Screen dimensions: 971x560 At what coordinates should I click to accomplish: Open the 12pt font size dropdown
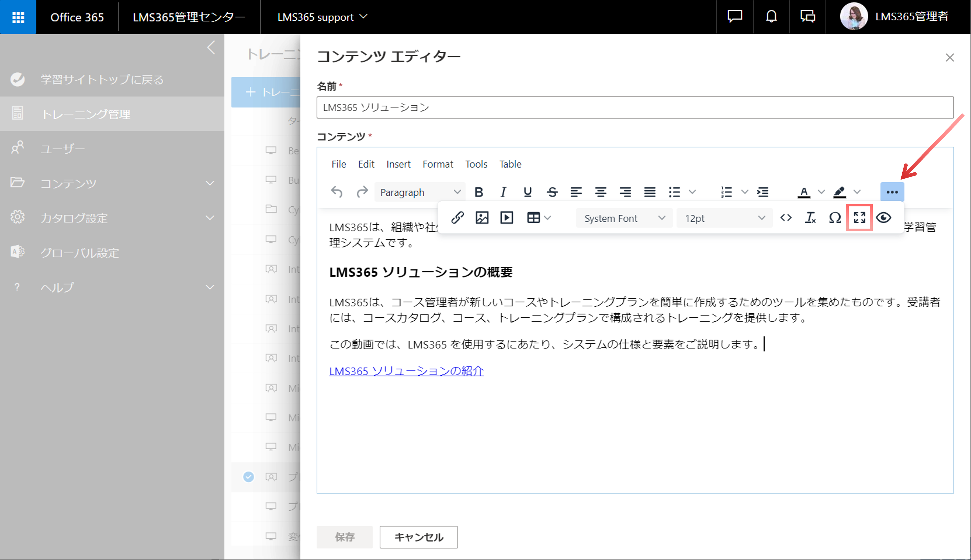[x=725, y=218]
